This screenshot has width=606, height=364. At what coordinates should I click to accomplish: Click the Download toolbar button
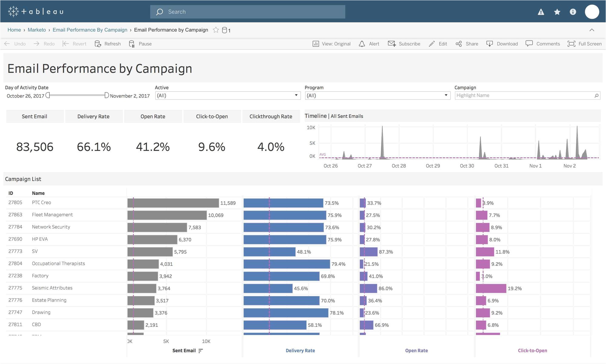click(502, 44)
